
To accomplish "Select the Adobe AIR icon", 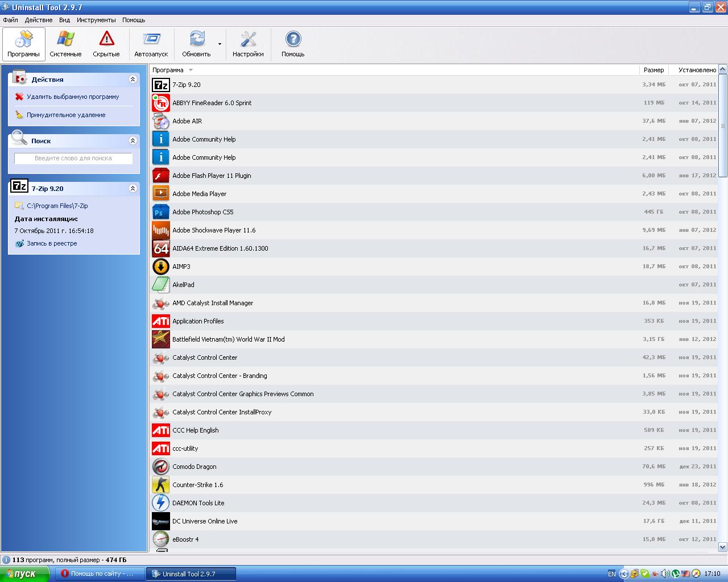I will [x=161, y=121].
